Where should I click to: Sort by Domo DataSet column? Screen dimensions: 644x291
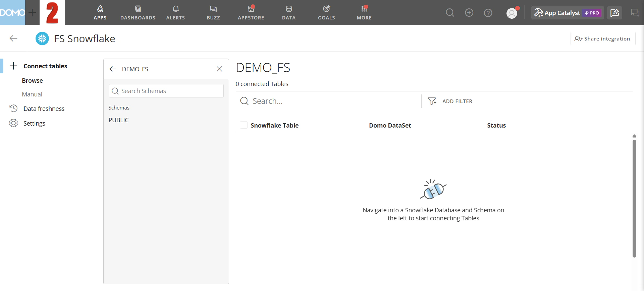[390, 125]
